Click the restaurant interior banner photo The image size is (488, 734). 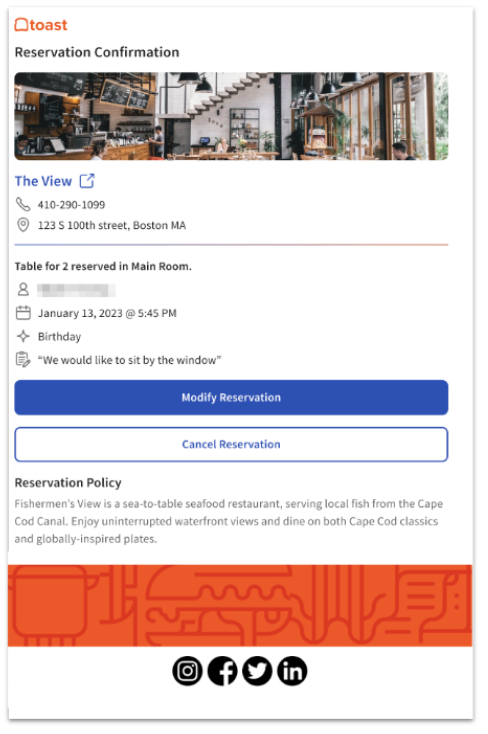(x=231, y=116)
